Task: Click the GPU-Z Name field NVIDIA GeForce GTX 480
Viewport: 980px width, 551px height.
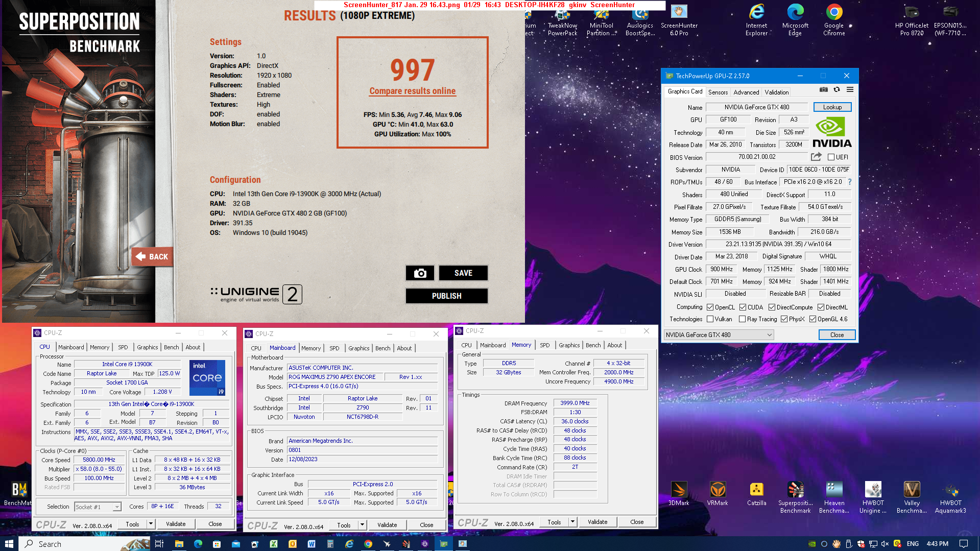Action: pos(757,107)
